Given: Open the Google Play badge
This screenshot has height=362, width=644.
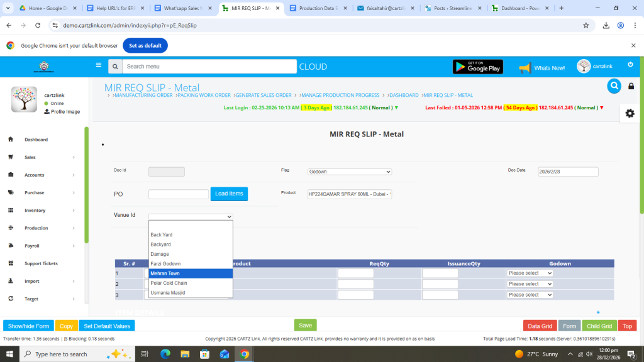Looking at the screenshot, I should (x=477, y=67).
